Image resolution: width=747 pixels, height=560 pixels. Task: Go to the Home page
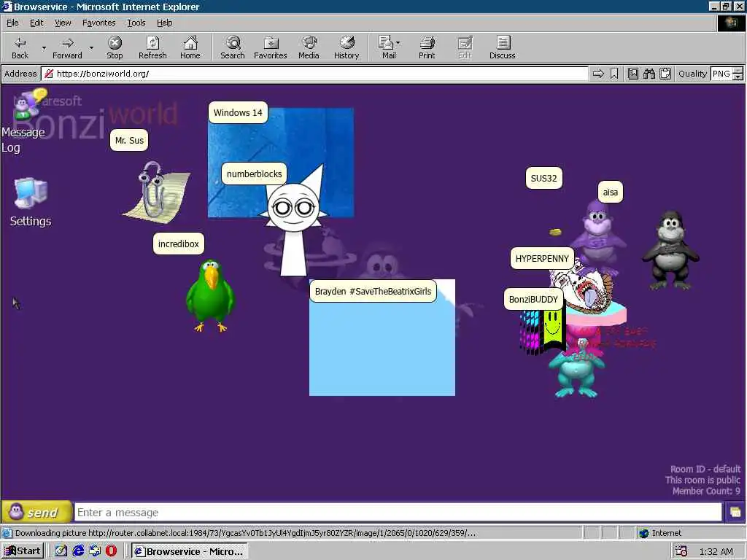pyautogui.click(x=190, y=47)
